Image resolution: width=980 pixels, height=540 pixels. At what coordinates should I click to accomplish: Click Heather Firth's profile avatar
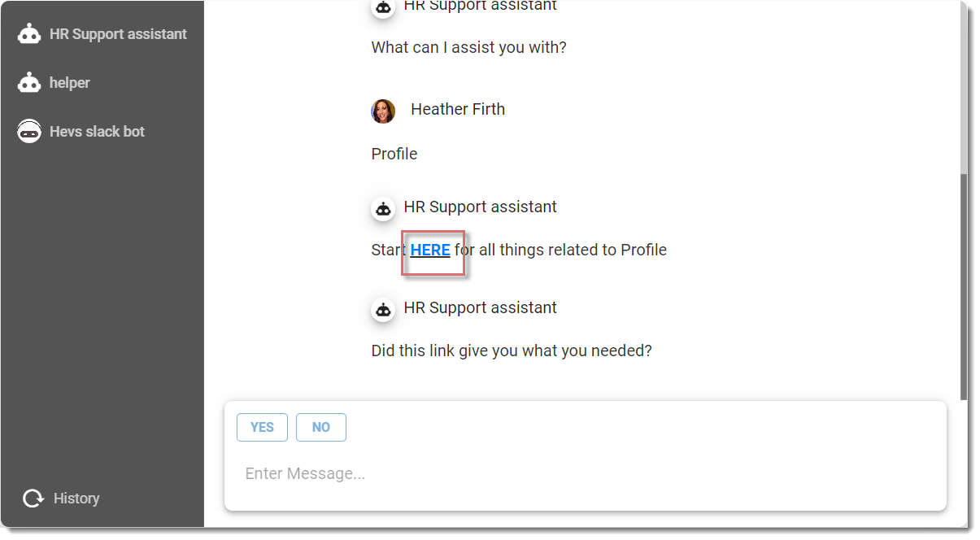(x=383, y=111)
